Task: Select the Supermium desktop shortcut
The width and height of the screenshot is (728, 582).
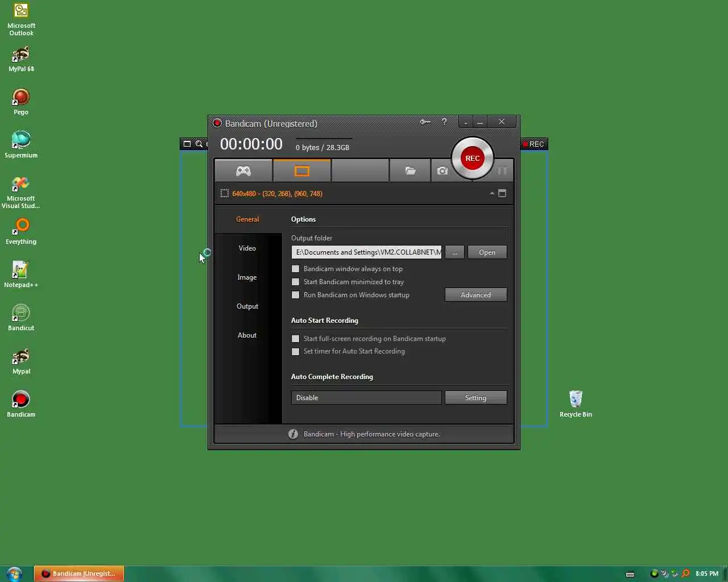Action: [x=21, y=145]
